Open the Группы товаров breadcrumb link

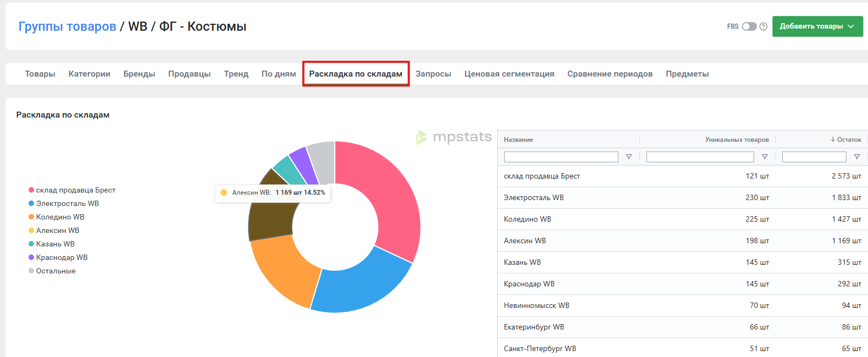(67, 26)
